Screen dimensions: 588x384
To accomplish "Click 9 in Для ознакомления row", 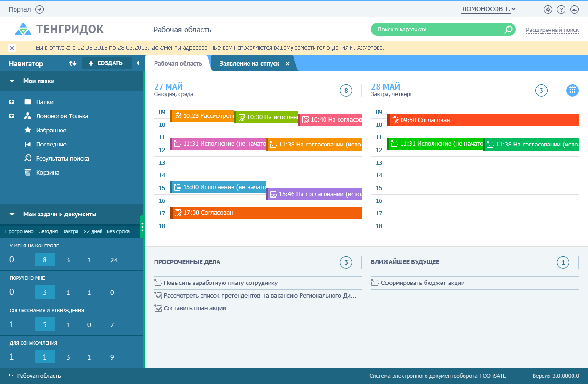I will [112, 357].
